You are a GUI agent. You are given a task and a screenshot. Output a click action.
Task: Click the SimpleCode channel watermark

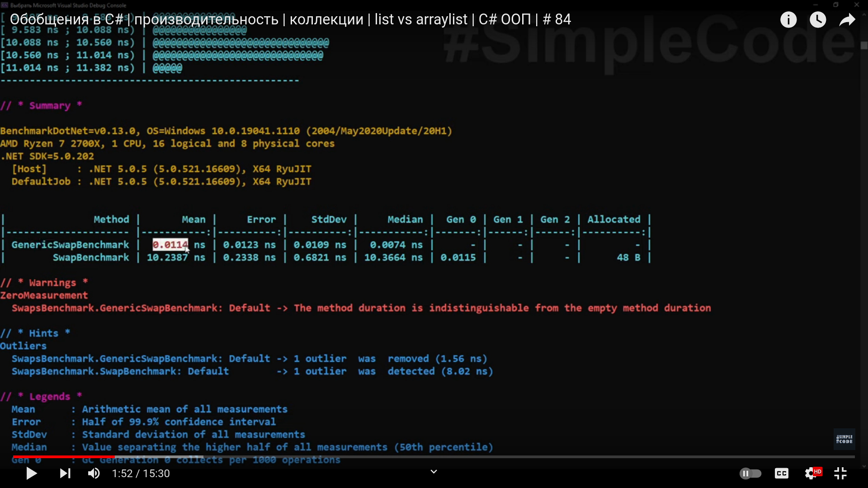point(844,439)
